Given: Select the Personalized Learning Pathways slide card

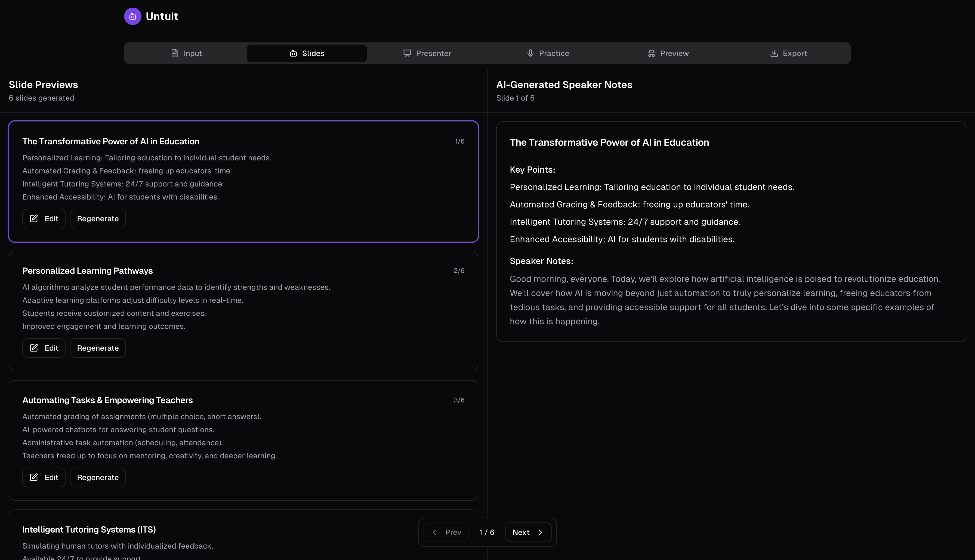Looking at the screenshot, I should 269,300.
